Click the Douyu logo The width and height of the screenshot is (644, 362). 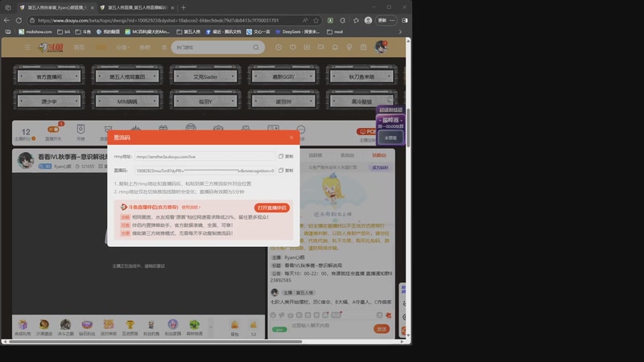point(51,47)
